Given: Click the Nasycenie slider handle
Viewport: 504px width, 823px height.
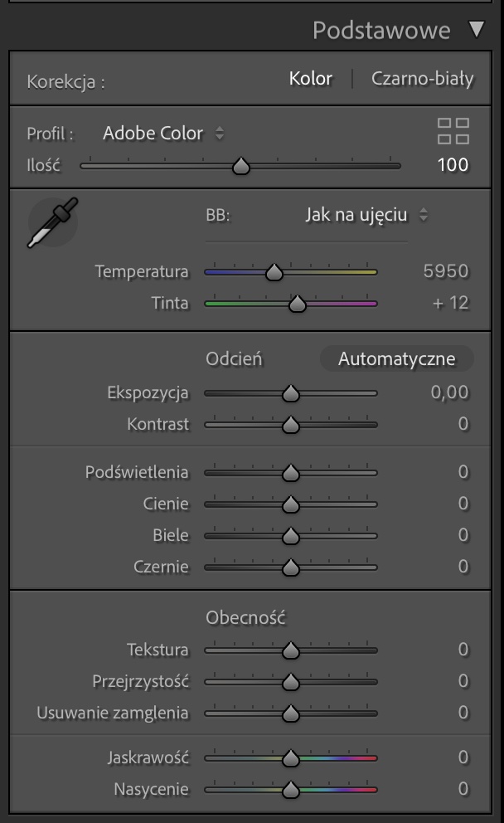Looking at the screenshot, I should pyautogui.click(x=291, y=790).
